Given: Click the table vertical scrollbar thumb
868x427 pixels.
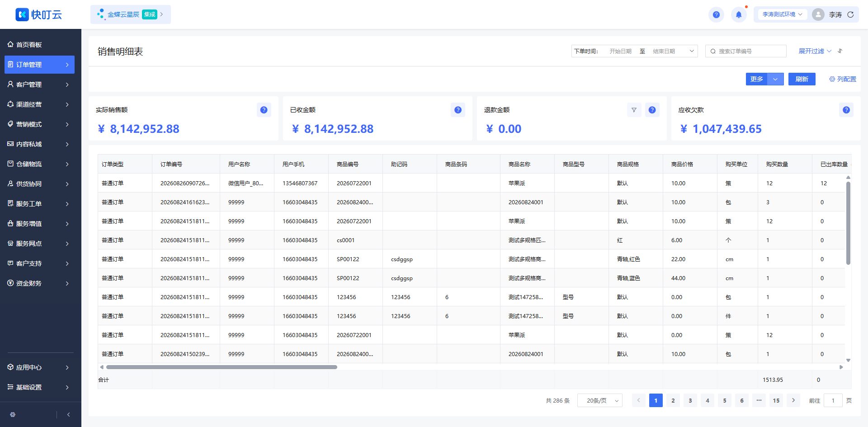Looking at the screenshot, I should [x=848, y=223].
